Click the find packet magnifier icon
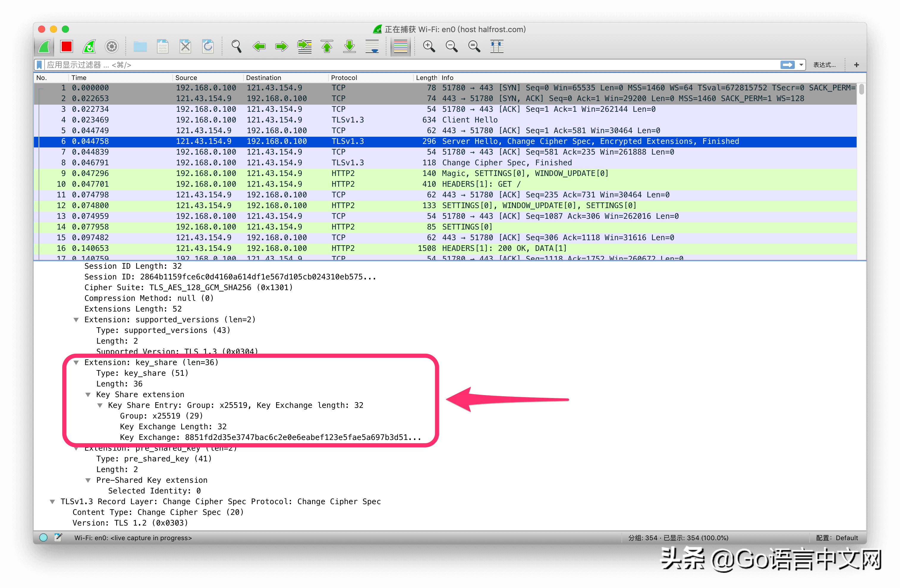Image resolution: width=900 pixels, height=588 pixels. 236,46
